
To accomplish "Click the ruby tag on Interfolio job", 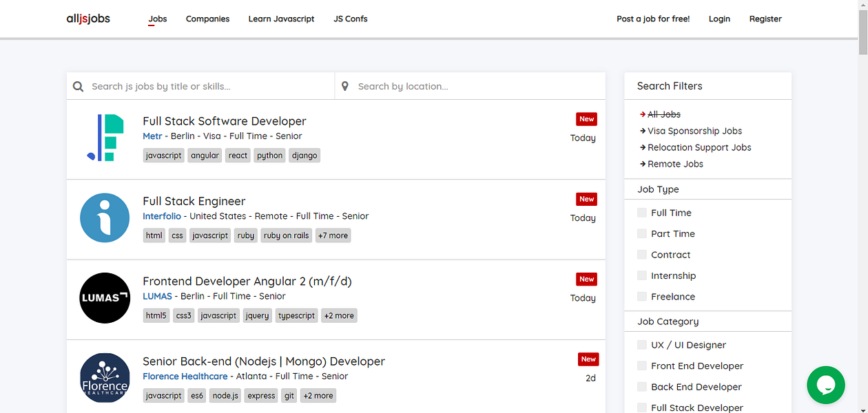I will tap(246, 235).
